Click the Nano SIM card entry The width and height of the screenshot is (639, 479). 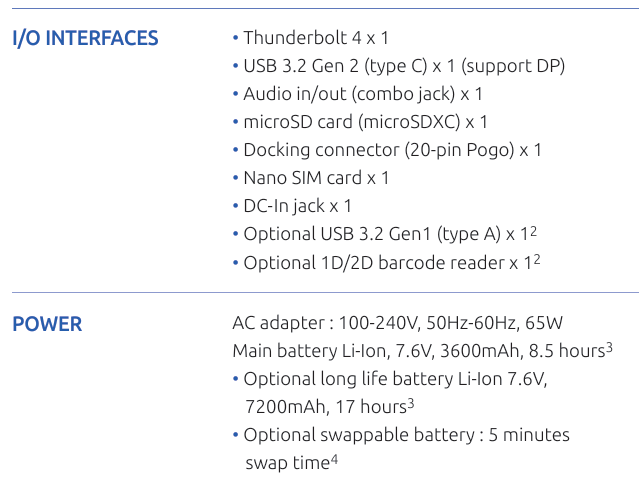coord(316,178)
